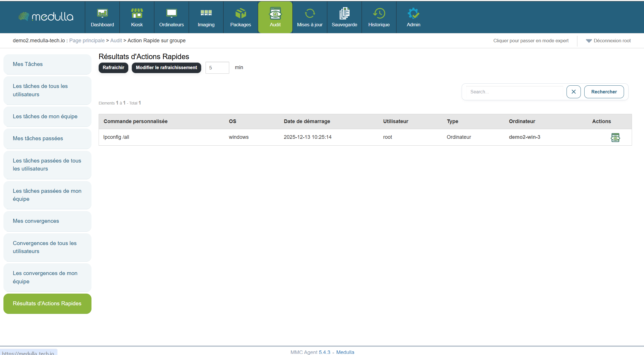The width and height of the screenshot is (644, 355).
Task: Go to Ordinateurs monitor icon
Action: pyautogui.click(x=172, y=13)
